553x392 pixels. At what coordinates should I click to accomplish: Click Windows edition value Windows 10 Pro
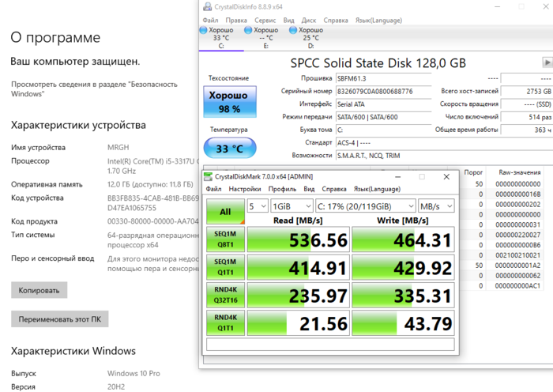tap(134, 373)
